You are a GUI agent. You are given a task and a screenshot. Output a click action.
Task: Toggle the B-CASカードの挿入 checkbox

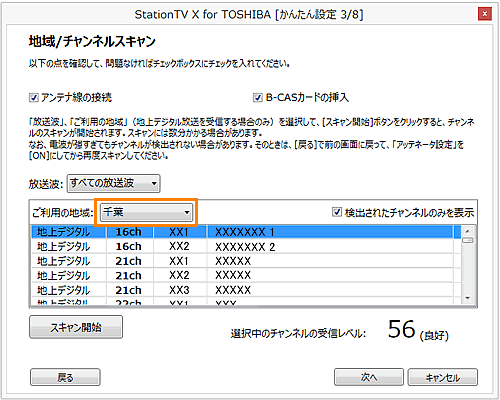(257, 98)
